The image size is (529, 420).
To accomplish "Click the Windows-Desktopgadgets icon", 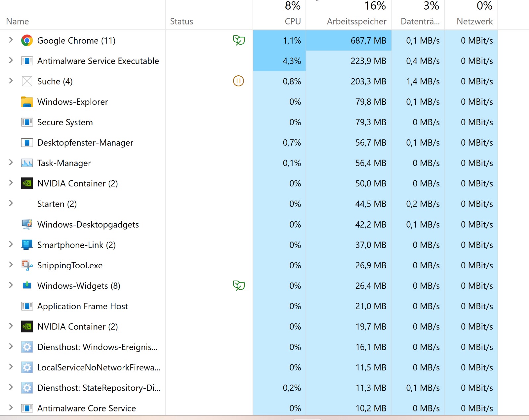I will (x=27, y=224).
